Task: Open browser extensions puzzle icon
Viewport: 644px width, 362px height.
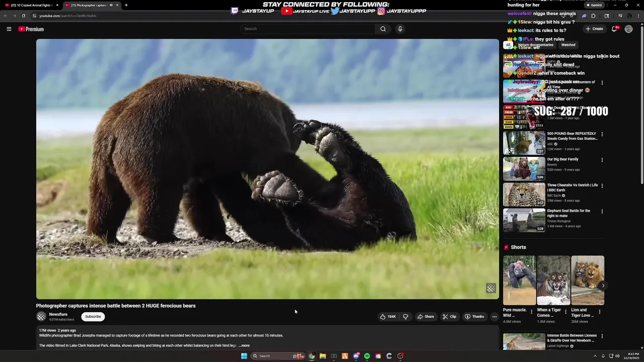Action: click(593, 16)
